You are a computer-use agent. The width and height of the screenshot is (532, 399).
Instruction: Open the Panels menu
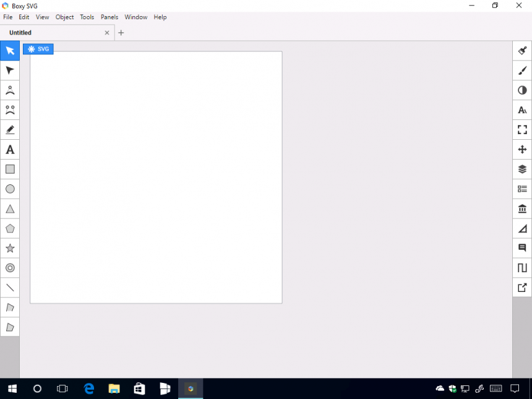pos(109,17)
